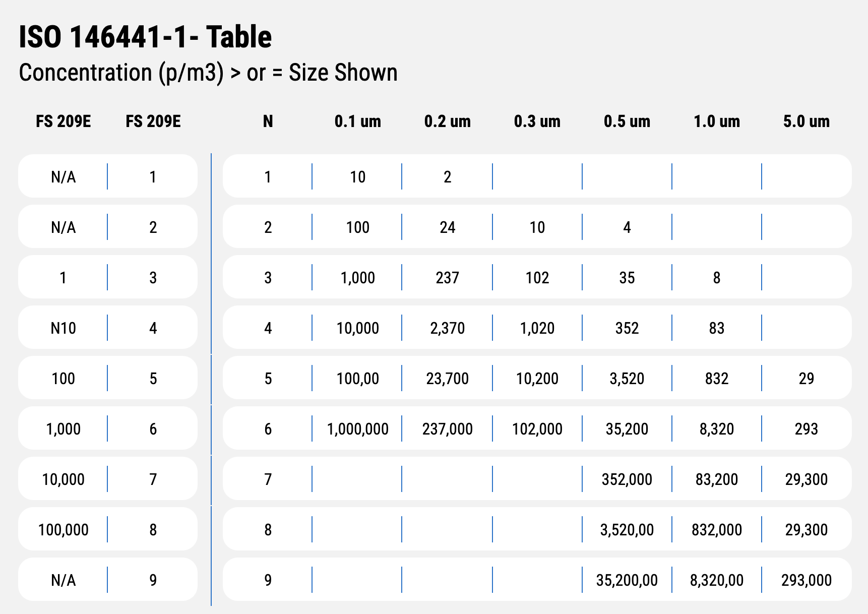
Task: Click the 100,000 cell in FS 209E column
Action: click(63, 530)
